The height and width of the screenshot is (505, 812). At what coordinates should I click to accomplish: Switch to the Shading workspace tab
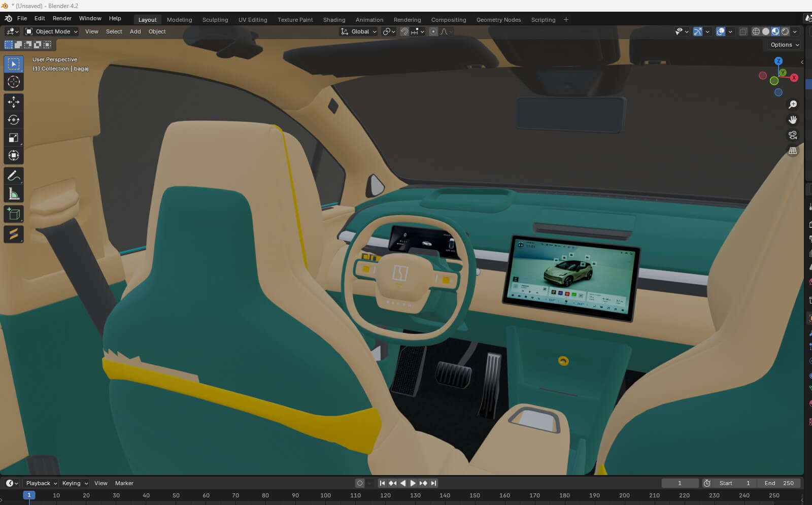tap(334, 20)
